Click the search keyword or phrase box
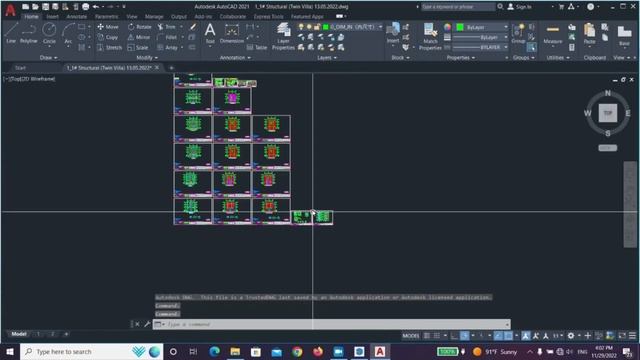 [458, 7]
